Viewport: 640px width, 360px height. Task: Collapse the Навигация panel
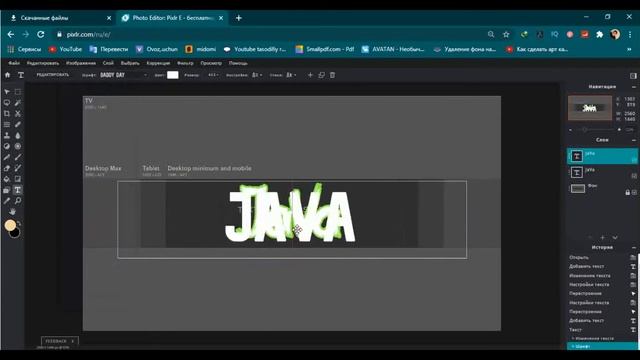click(x=633, y=87)
